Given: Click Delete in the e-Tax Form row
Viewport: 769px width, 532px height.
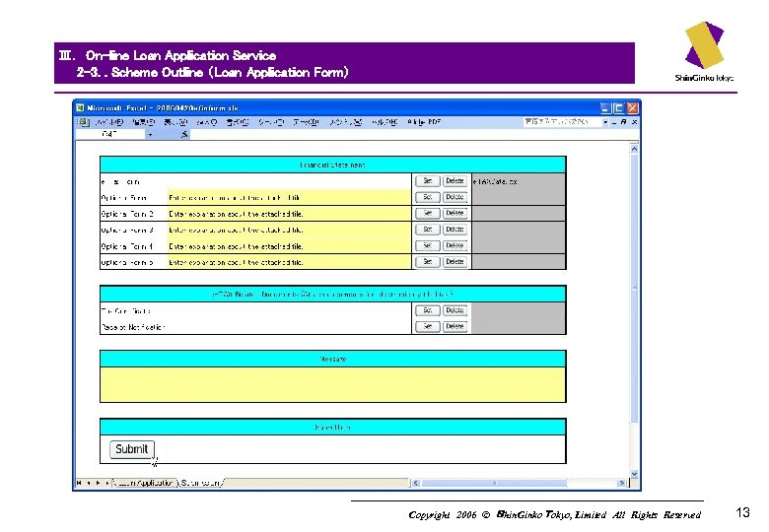Looking at the screenshot, I should [x=454, y=181].
